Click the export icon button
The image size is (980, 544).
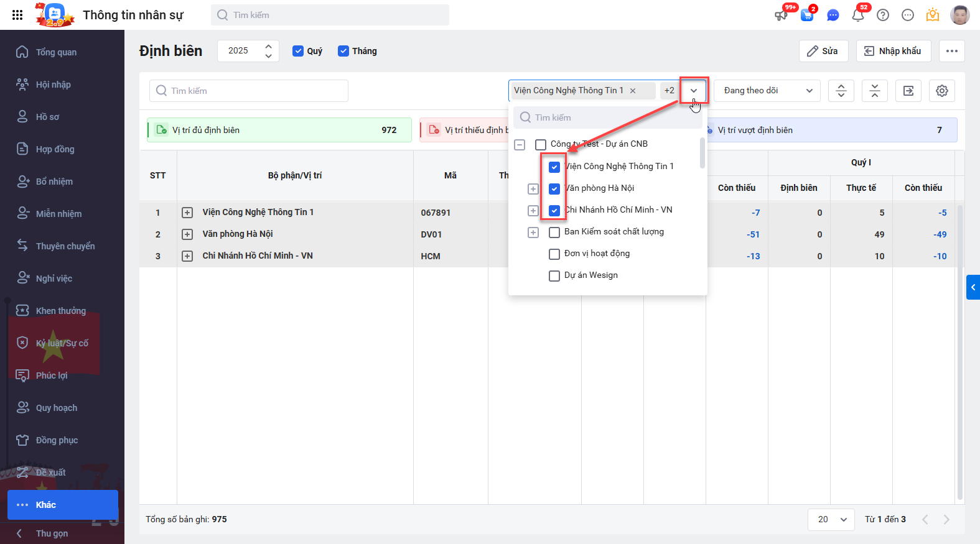tap(908, 91)
